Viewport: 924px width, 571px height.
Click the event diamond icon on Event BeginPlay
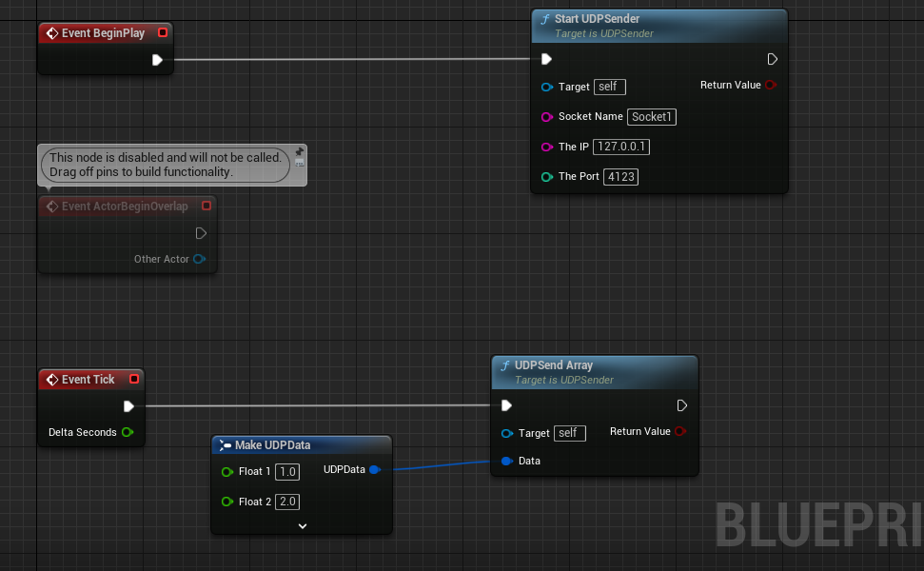(52, 31)
